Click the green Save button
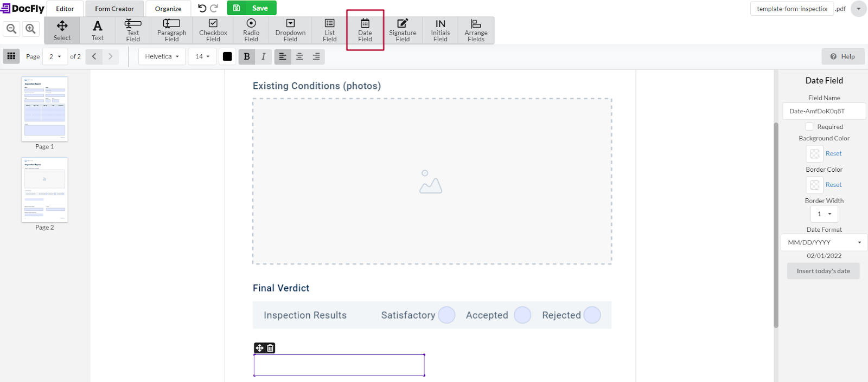 click(252, 8)
